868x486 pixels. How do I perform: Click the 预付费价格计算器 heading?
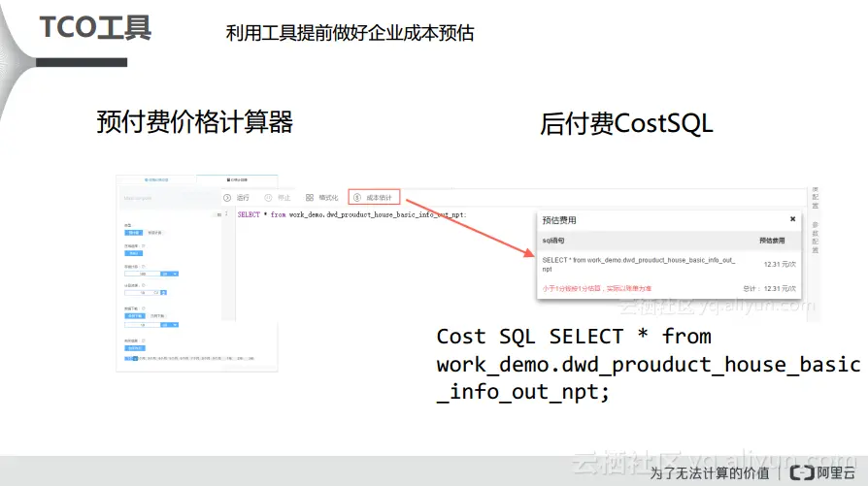click(195, 121)
